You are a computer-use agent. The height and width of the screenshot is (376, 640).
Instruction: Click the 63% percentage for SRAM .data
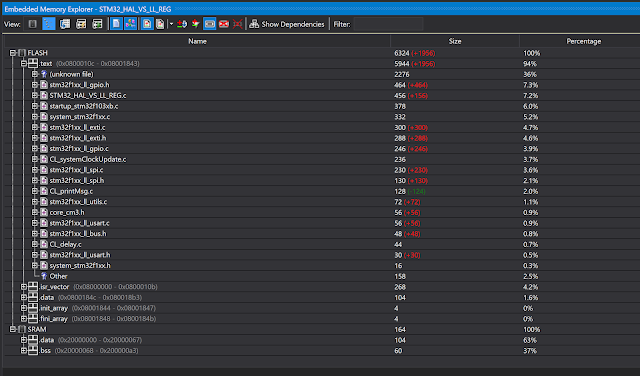pyautogui.click(x=530, y=340)
